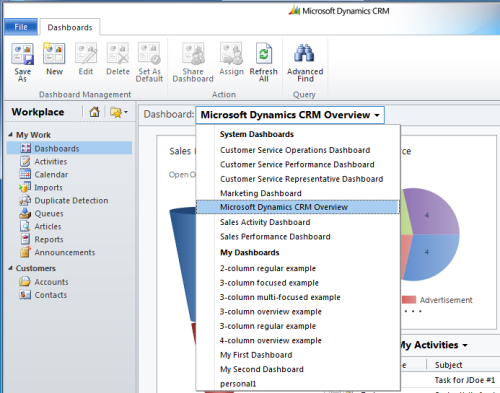This screenshot has width=500, height=393.
Task: Select Microsoft Dynamics CRM Overview entry
Action: coord(297,207)
